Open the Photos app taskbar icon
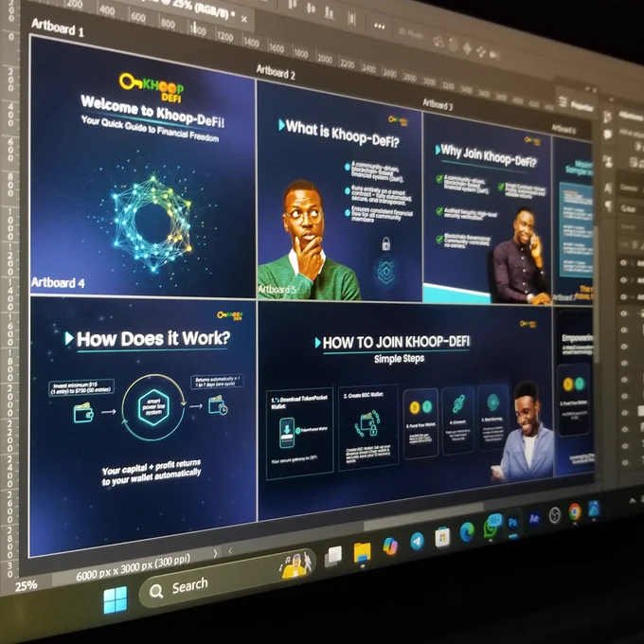Screen dimensions: 644x644 pos(594,509)
